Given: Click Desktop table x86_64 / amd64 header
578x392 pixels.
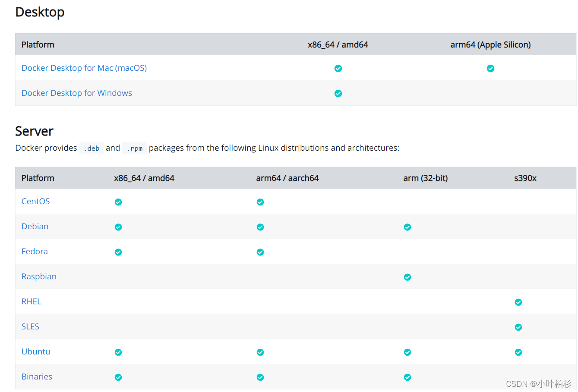Looking at the screenshot, I should coord(338,44).
